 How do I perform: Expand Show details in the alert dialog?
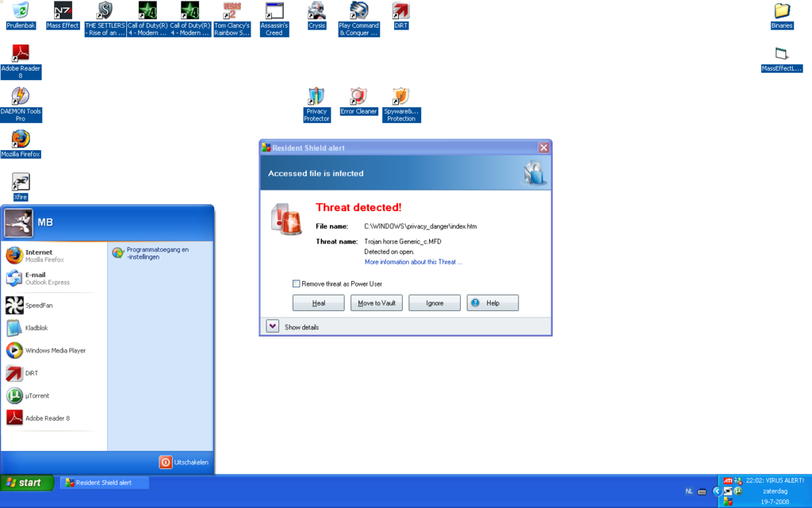click(x=273, y=326)
